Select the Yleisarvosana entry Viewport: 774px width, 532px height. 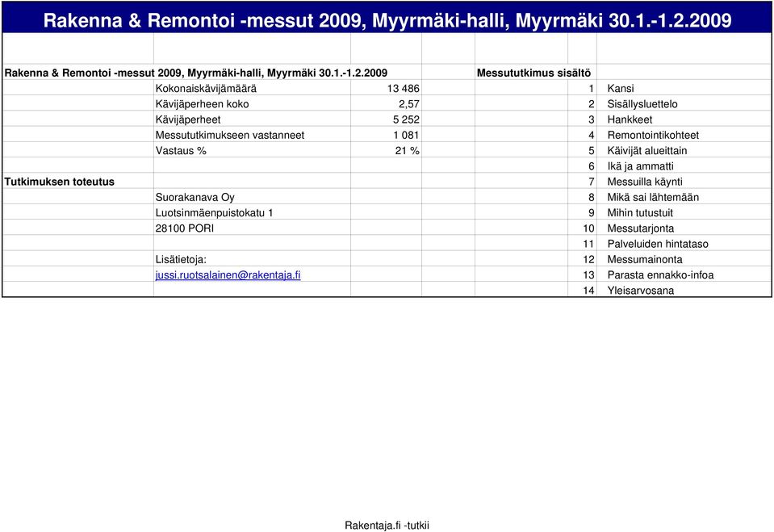tap(641, 291)
